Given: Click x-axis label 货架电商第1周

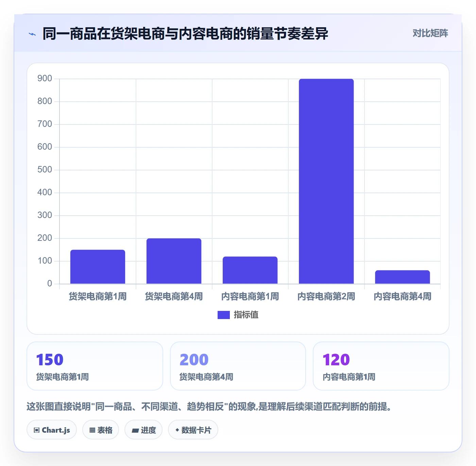Looking at the screenshot, I should [98, 297].
